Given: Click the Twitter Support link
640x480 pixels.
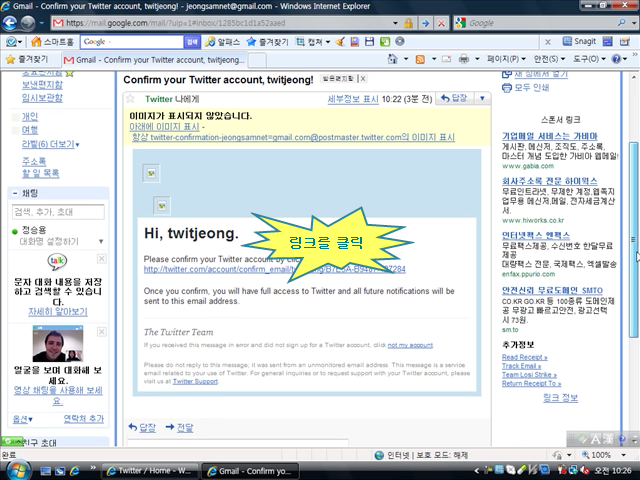Looking at the screenshot, I should tap(195, 381).
